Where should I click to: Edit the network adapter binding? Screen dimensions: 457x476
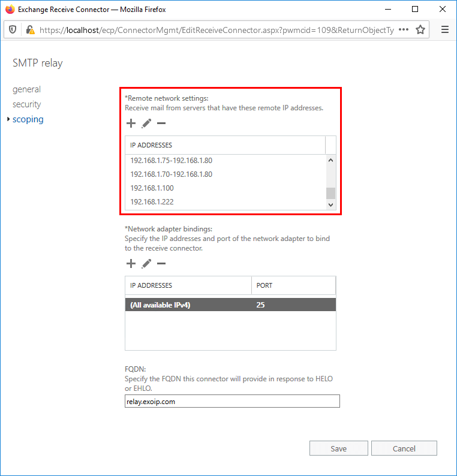(146, 263)
